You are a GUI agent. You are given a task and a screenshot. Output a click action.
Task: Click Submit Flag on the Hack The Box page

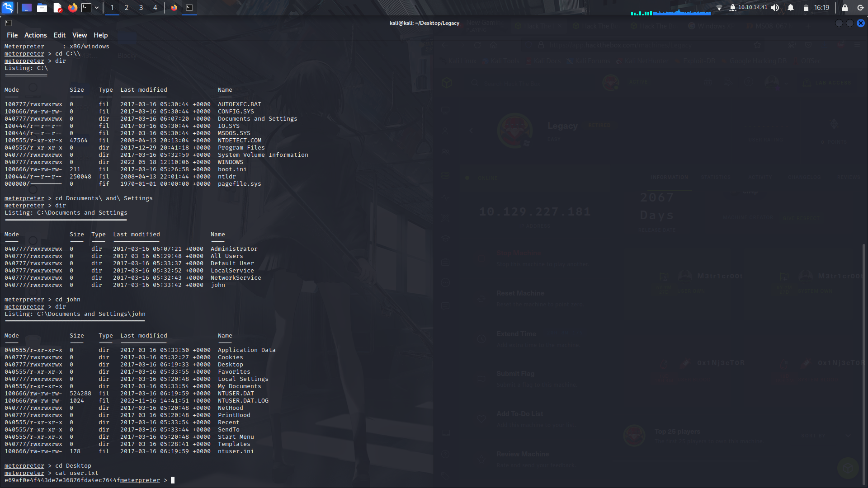[x=515, y=374]
